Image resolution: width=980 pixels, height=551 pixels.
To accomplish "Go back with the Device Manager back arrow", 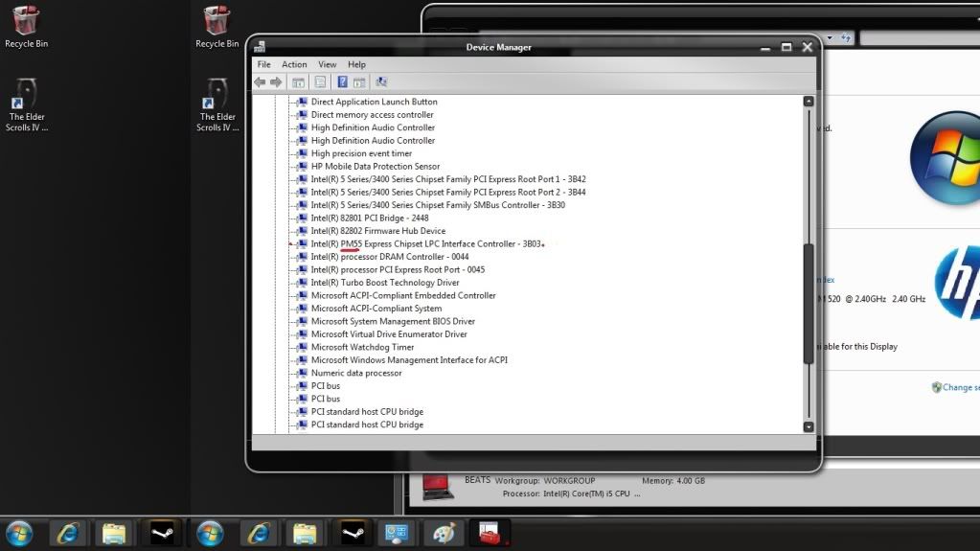I will click(260, 81).
